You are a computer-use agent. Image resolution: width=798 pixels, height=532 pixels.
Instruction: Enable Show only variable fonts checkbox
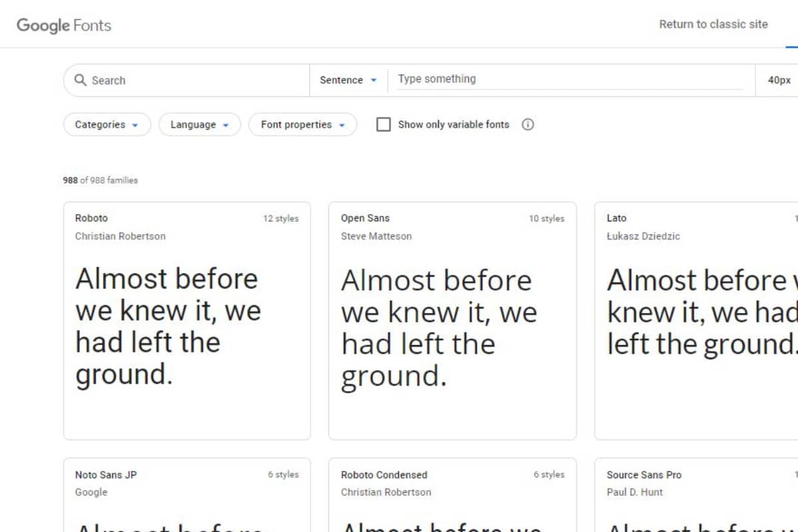[384, 124]
